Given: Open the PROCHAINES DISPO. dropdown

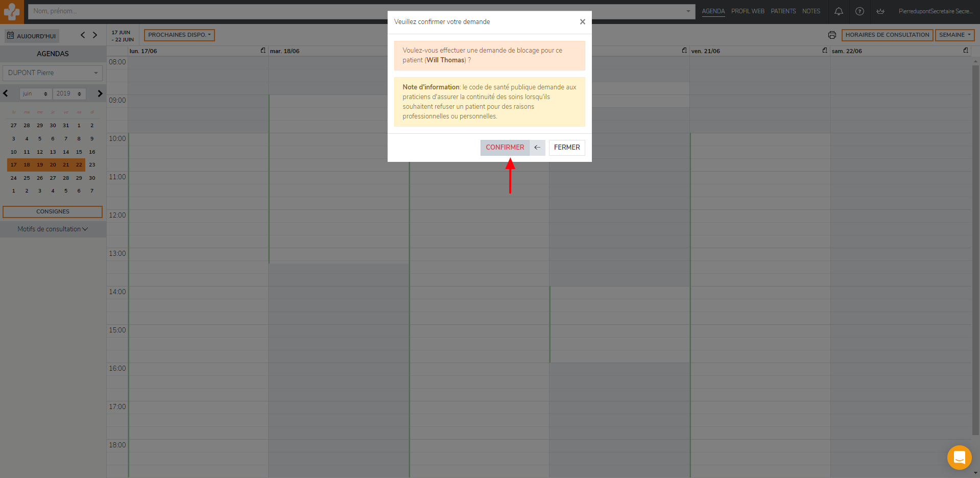Looking at the screenshot, I should point(179,35).
